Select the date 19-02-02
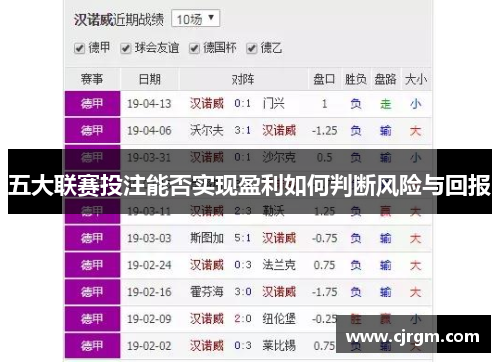This screenshot has width=500, height=362. click(149, 346)
